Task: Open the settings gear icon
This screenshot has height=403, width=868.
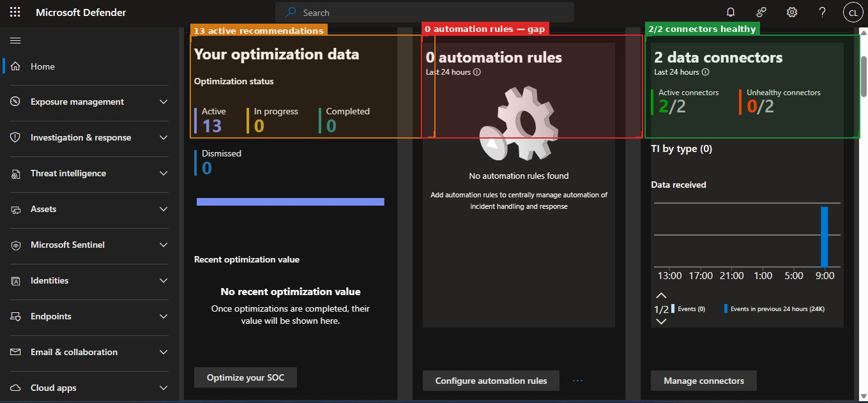Action: (792, 12)
